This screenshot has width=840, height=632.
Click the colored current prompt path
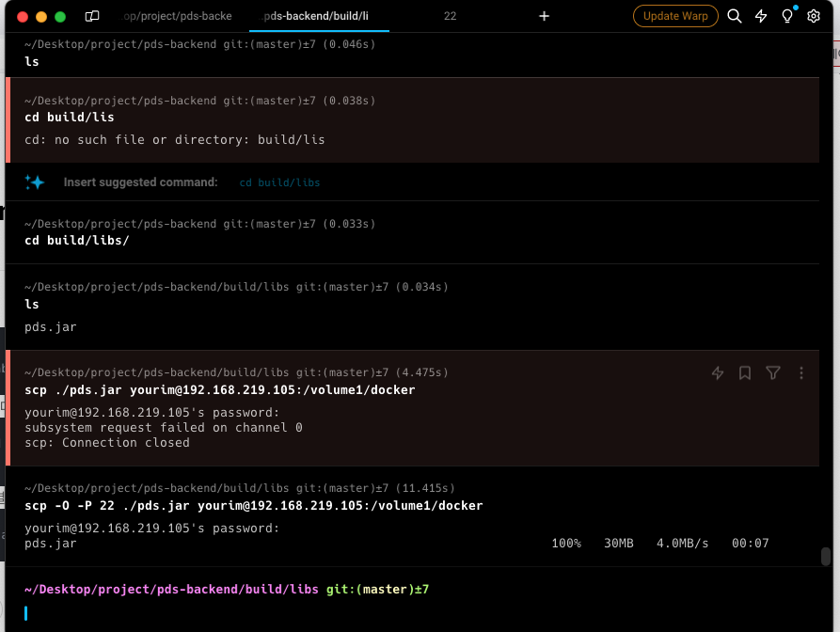(171, 589)
